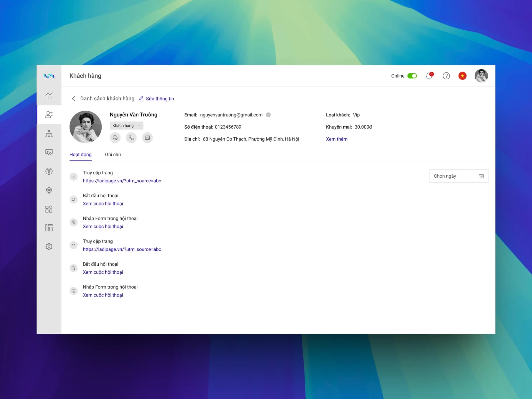Open the screen cursor sidebar icon

(x=49, y=152)
